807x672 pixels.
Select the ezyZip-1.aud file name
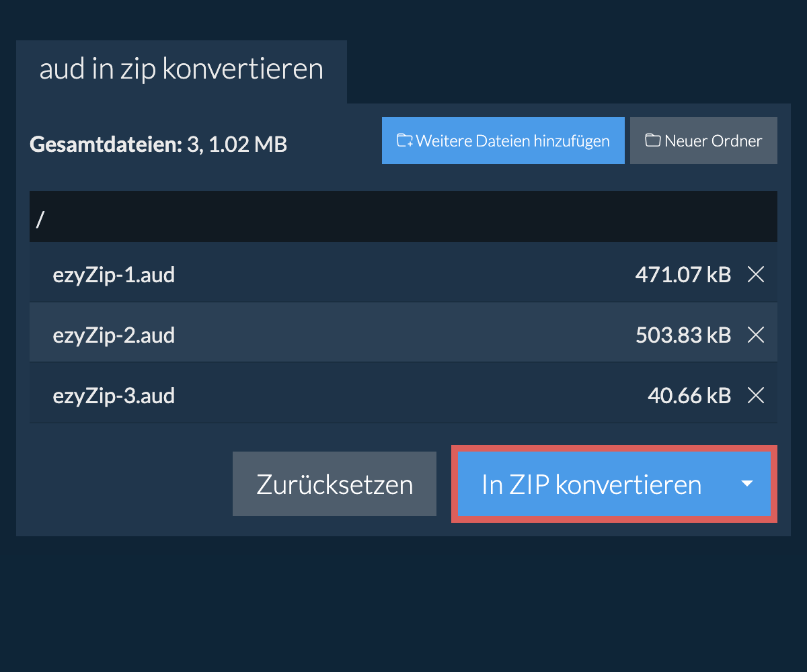pyautogui.click(x=114, y=274)
